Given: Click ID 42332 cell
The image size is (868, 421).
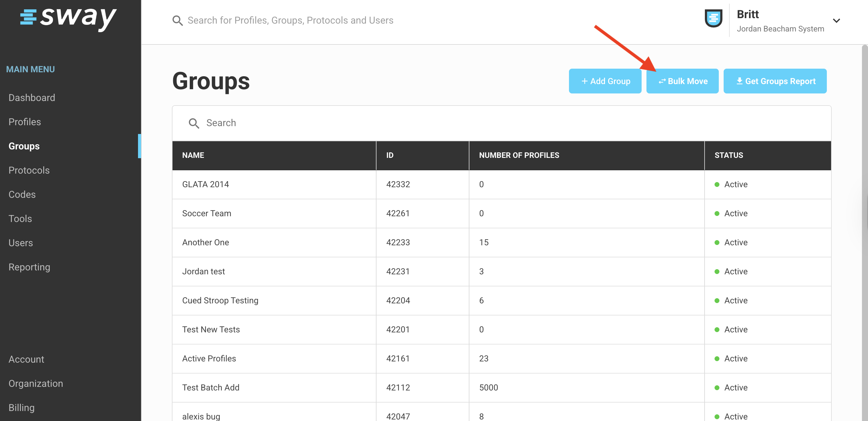Looking at the screenshot, I should click(x=422, y=184).
